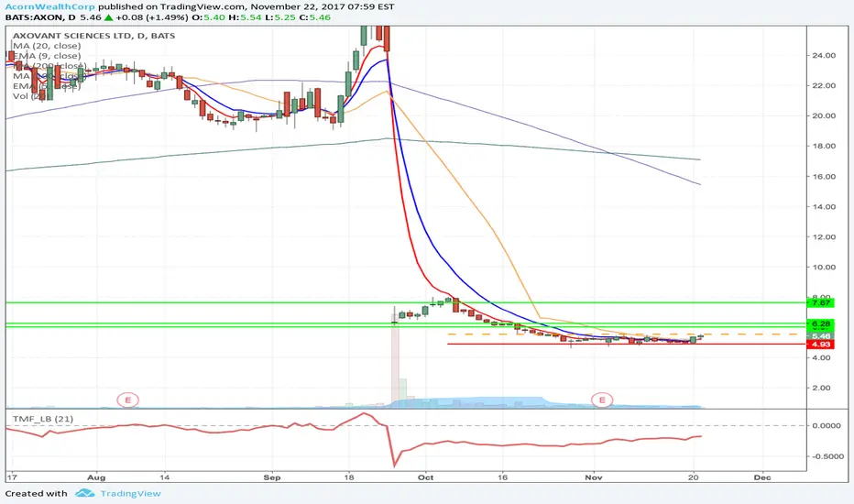Viewport: 854px width, 504px height.
Task: Open the TradingView link beside Created with
Action: pos(131,493)
